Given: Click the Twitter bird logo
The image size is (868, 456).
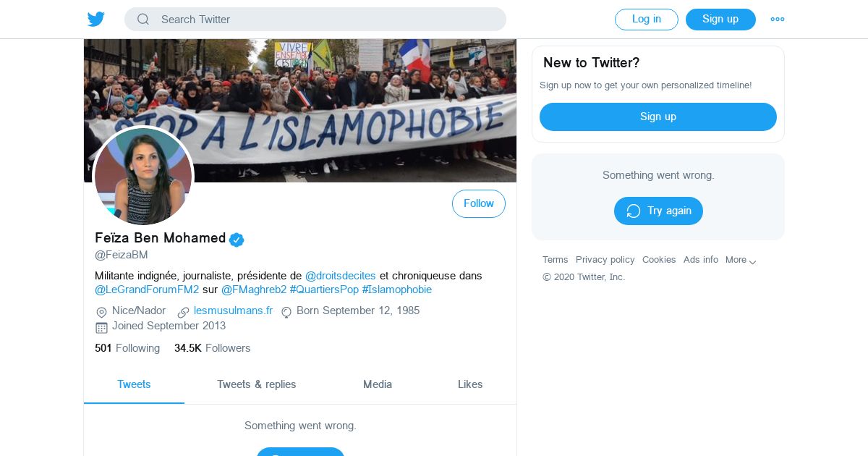Looking at the screenshot, I should [96, 20].
